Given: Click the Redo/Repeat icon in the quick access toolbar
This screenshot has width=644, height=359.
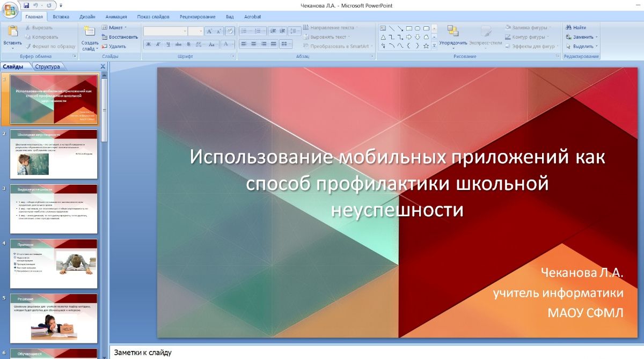Looking at the screenshot, I should (x=48, y=5).
